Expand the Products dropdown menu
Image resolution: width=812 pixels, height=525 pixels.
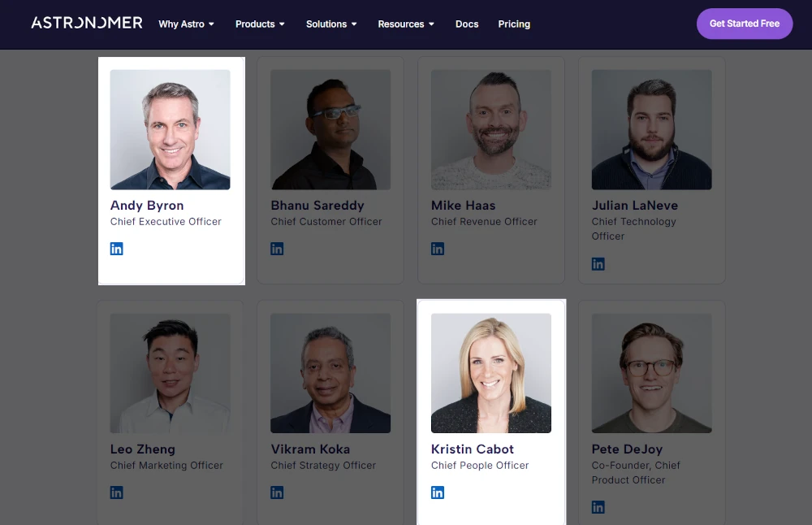click(x=260, y=24)
